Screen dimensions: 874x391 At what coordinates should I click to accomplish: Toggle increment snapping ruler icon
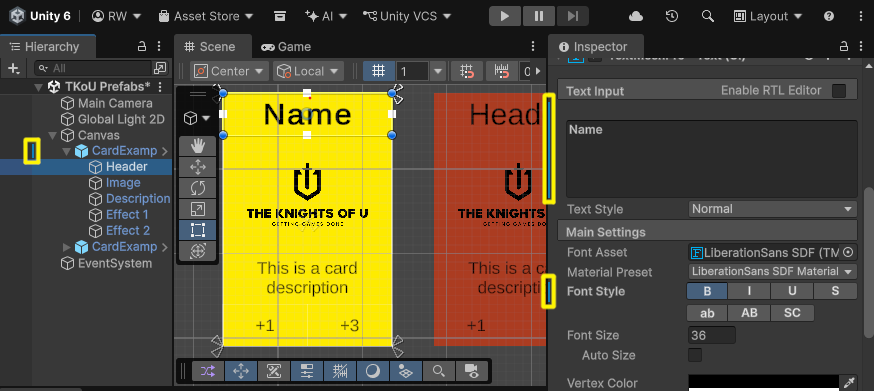pyautogui.click(x=502, y=71)
